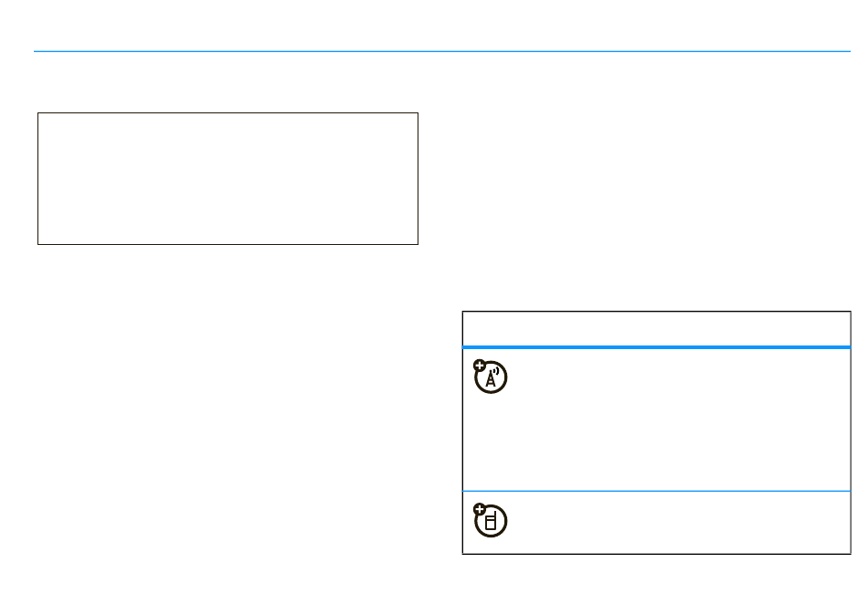Click inside the large empty outlined box

(x=228, y=178)
